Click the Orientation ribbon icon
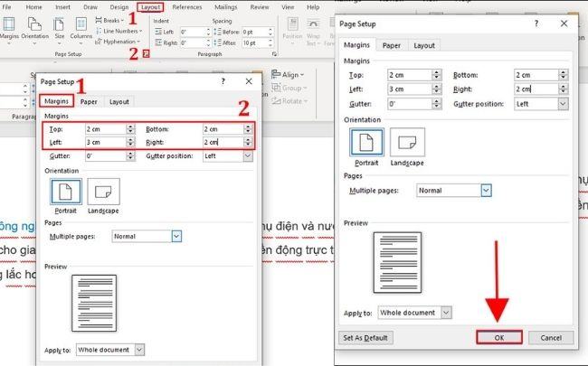This screenshot has width=588, height=366. (x=35, y=29)
